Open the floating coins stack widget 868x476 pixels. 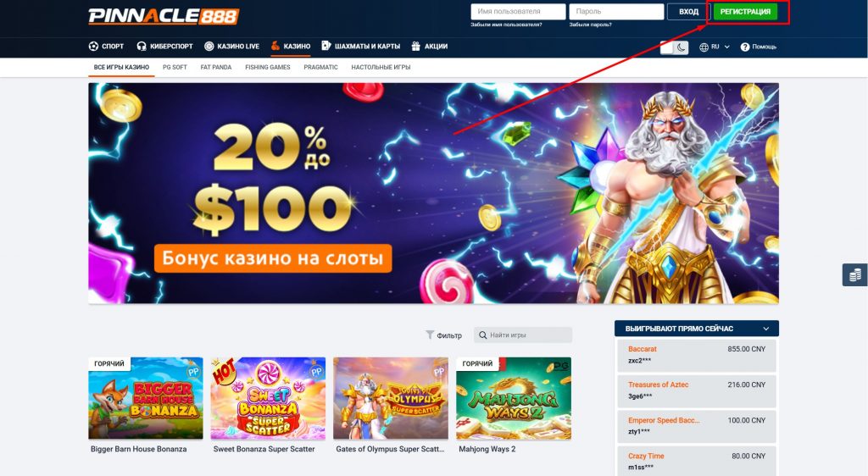[854, 274]
